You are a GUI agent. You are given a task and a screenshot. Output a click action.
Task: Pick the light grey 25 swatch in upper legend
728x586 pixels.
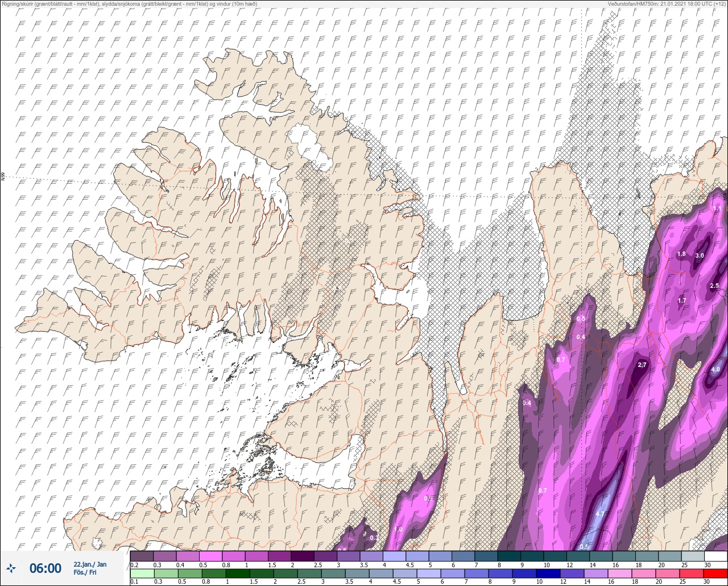pos(693,556)
